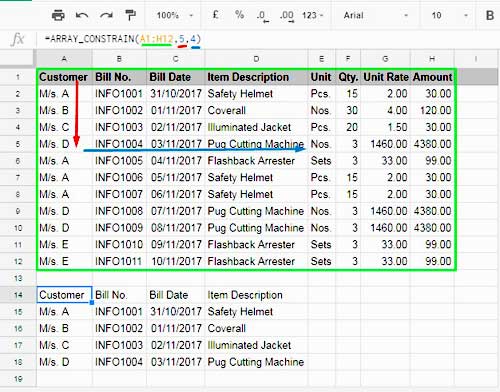This screenshot has width=500, height=392.
Task: Format cell as percent
Action: (239, 15)
